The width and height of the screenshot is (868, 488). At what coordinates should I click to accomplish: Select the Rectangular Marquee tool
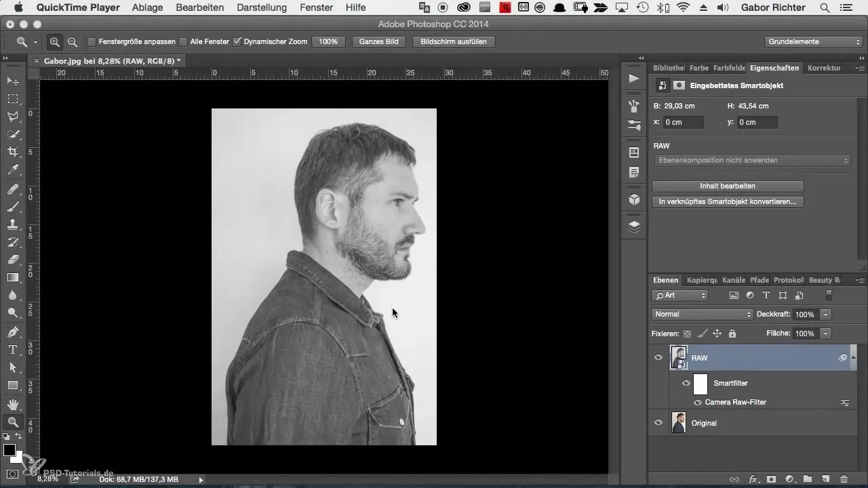[x=13, y=99]
